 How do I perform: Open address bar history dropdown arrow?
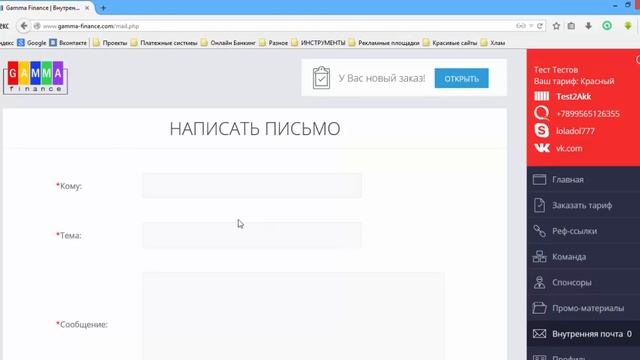click(x=531, y=26)
